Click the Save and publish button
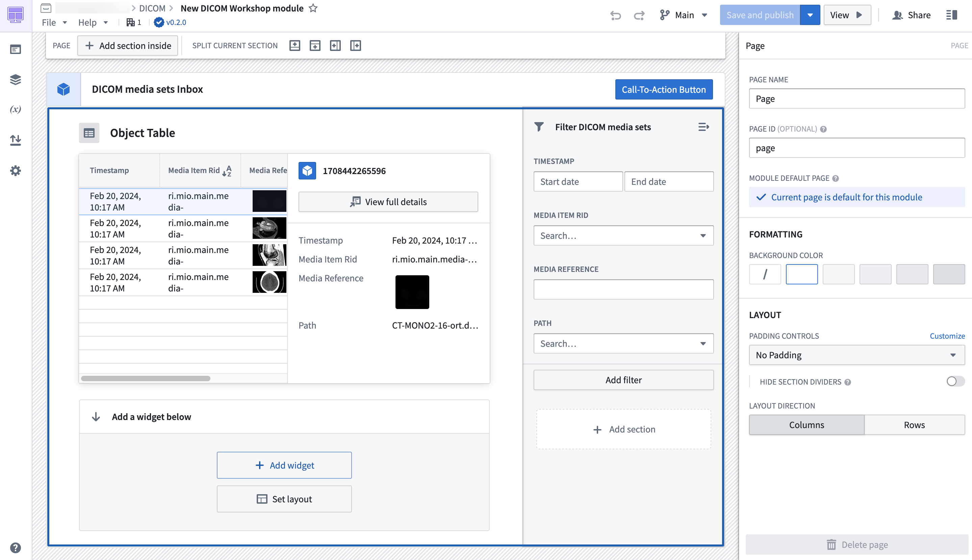 click(x=760, y=15)
